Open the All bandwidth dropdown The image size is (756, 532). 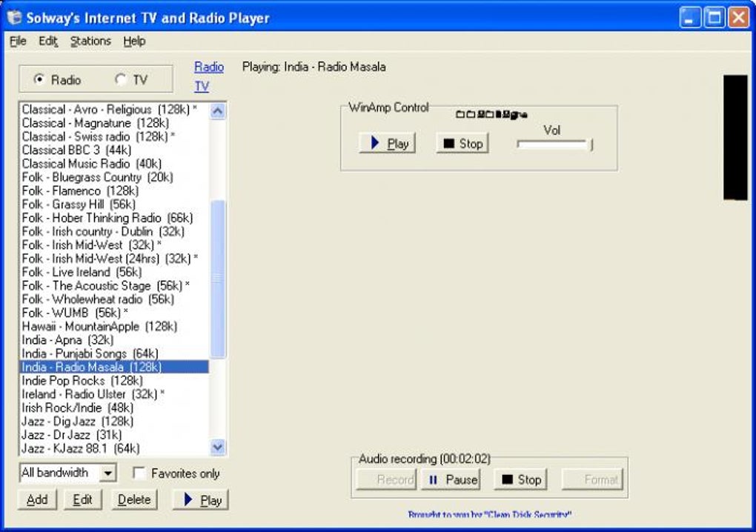coord(108,473)
